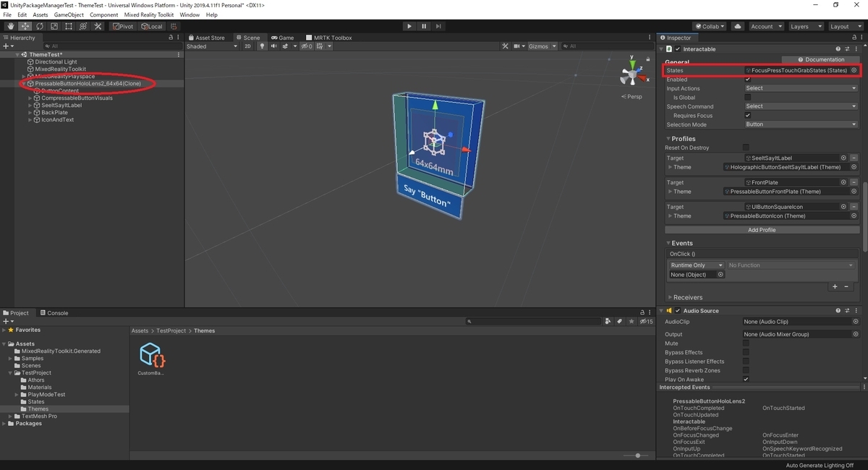Expand CompressableButtonVisuals in Hierarchy
This screenshot has height=470, width=868.
pos(30,98)
